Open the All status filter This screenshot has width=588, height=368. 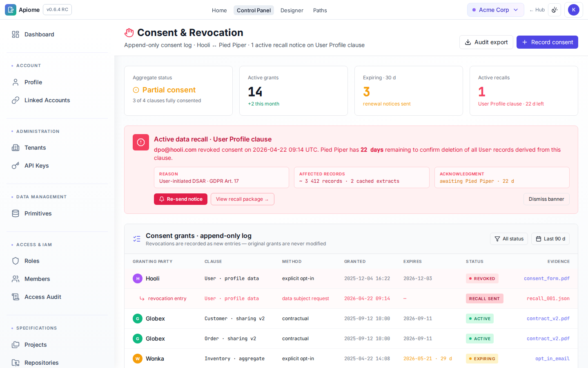pyautogui.click(x=509, y=239)
